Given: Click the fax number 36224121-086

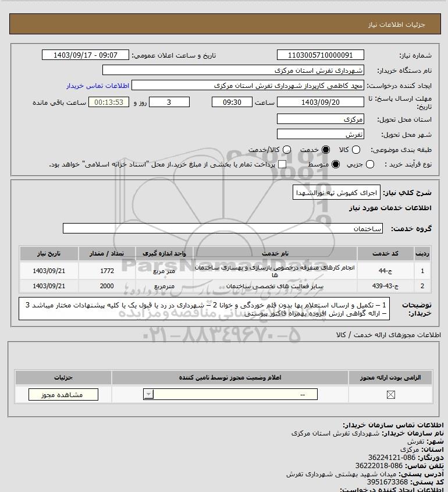Looking at the screenshot, I should coord(392,458).
